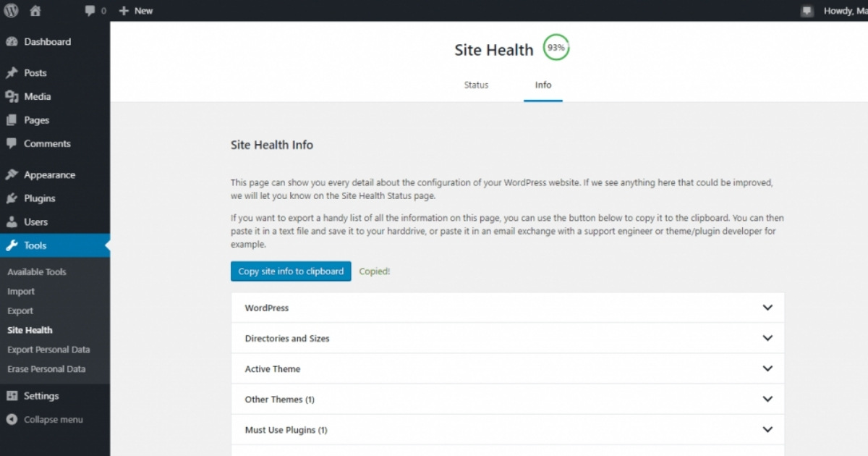The height and width of the screenshot is (456, 868).
Task: Click the Settings gear icon
Action: tap(12, 395)
